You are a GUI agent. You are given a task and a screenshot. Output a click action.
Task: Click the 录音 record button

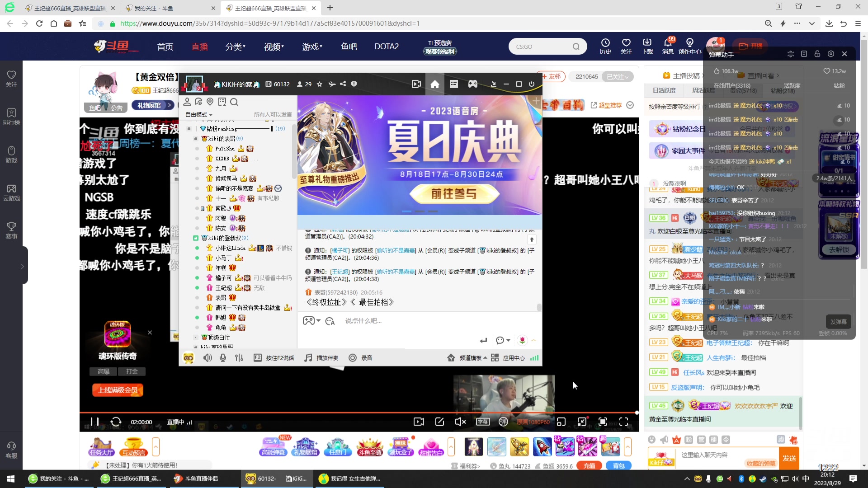click(360, 358)
